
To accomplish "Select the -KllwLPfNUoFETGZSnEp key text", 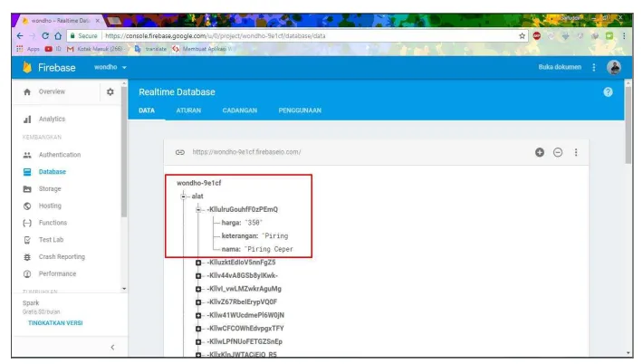I will pos(245,341).
